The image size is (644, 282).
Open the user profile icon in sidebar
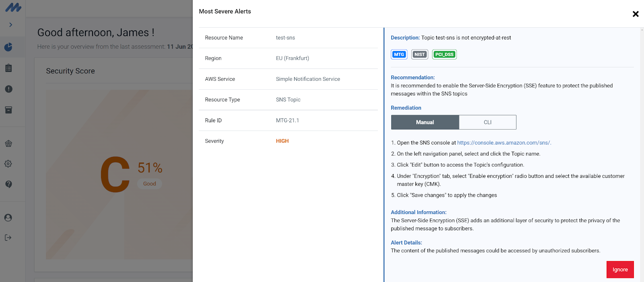[x=8, y=218]
